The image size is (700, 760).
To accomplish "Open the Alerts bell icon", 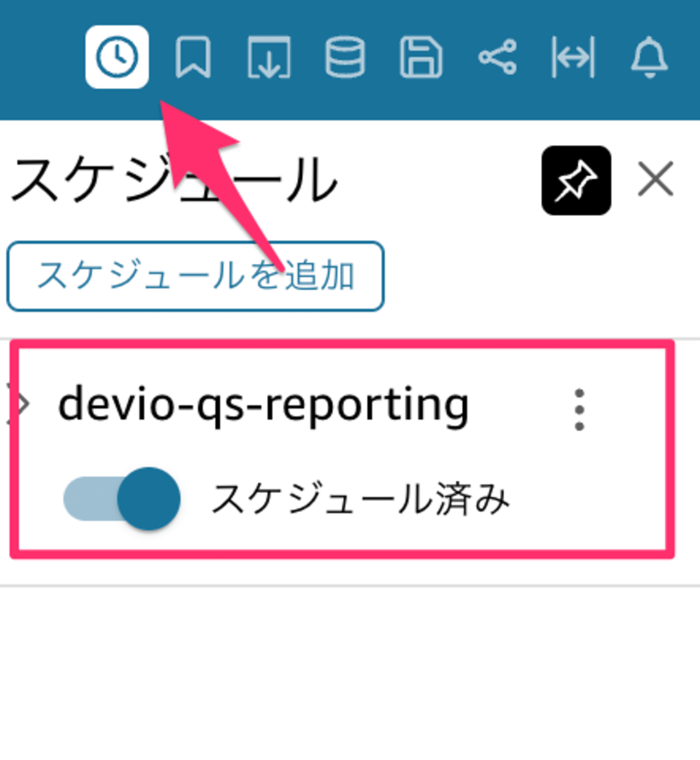I will point(649,57).
